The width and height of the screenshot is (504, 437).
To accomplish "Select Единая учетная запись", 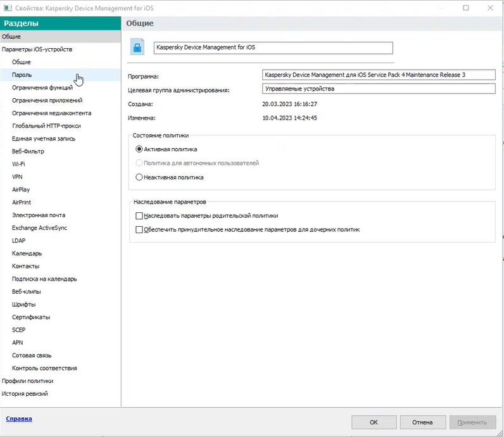I will (60, 139).
